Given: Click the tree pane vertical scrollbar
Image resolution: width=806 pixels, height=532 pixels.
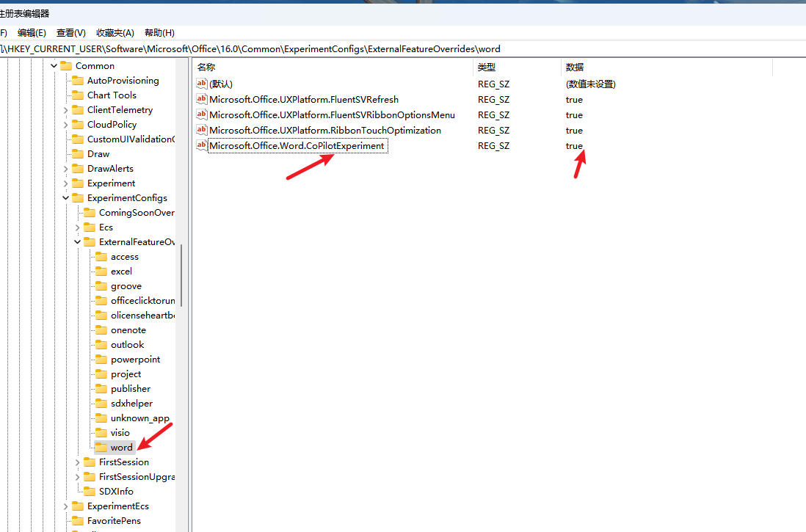Looking at the screenshot, I should coord(181,275).
